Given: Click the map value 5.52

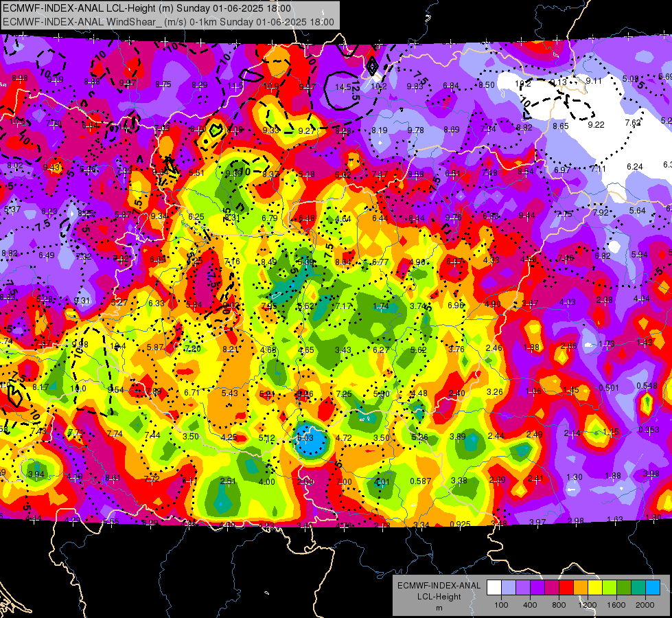Looking at the screenshot, I should pyautogui.click(x=306, y=306).
